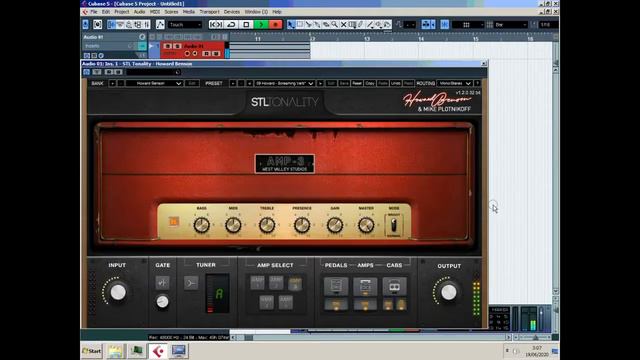Open the Audio menu
Viewport: 640px width, 360px height.
140,12
